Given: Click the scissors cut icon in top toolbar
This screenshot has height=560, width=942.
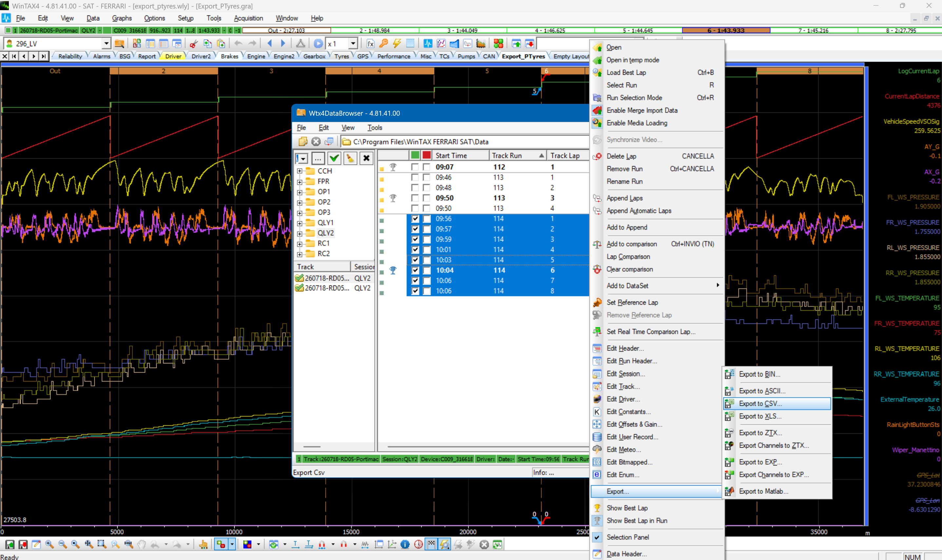Looking at the screenshot, I should coord(194,44).
